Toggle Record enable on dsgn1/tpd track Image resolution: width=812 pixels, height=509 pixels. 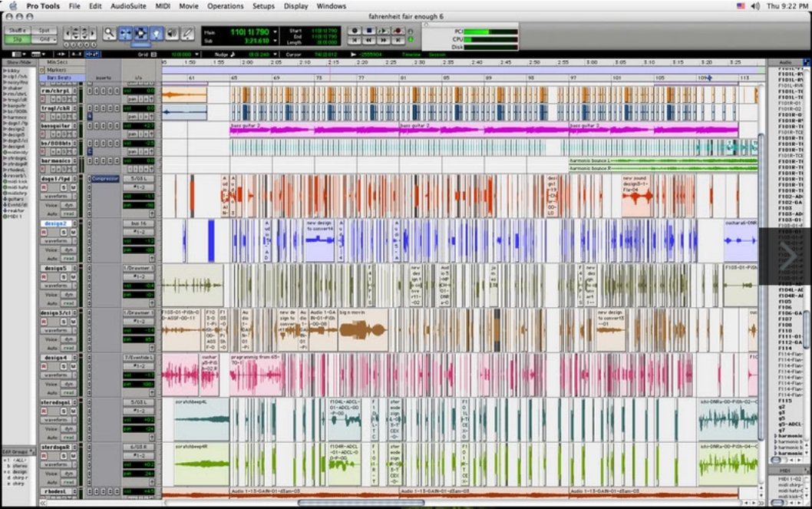pyautogui.click(x=44, y=187)
